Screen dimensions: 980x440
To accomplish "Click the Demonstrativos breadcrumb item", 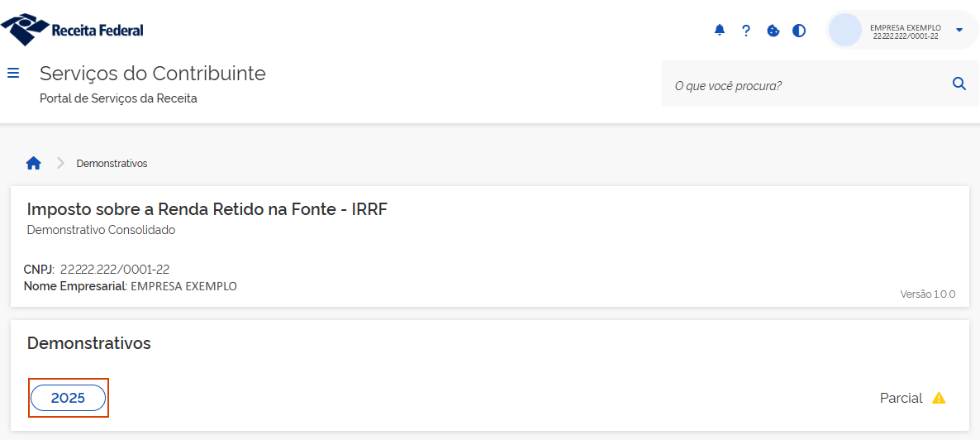I will click(x=112, y=164).
